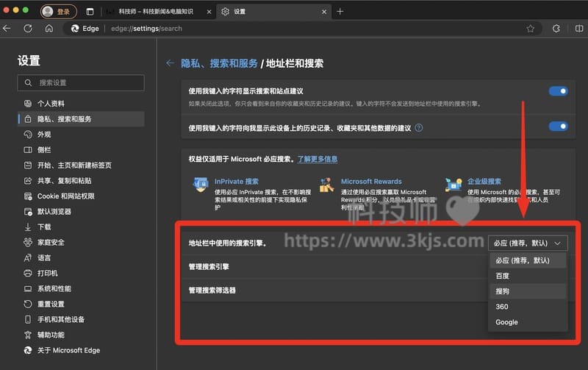The image size is (588, 370).
Task: Reload the page with refresh icon
Action: 28,29
